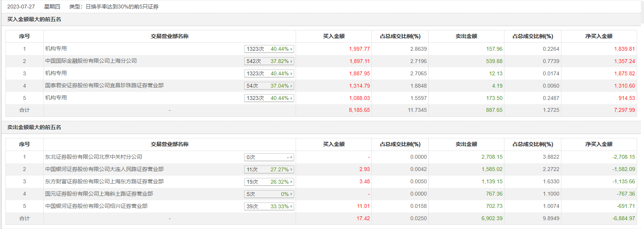Screen dimensions: 644x229
Task: Click 国元证券上海斜土路证券营业部 link
Action: pyautogui.click(x=99, y=194)
